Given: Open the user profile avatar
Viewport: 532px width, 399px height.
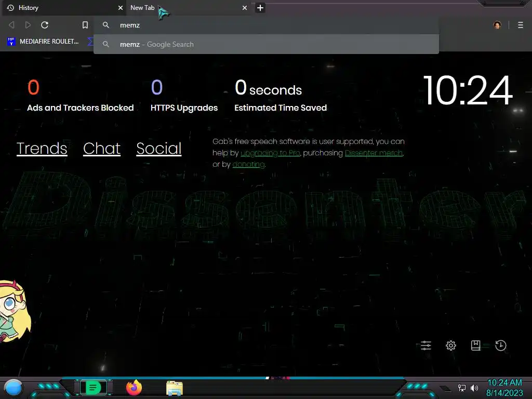Looking at the screenshot, I should [497, 25].
